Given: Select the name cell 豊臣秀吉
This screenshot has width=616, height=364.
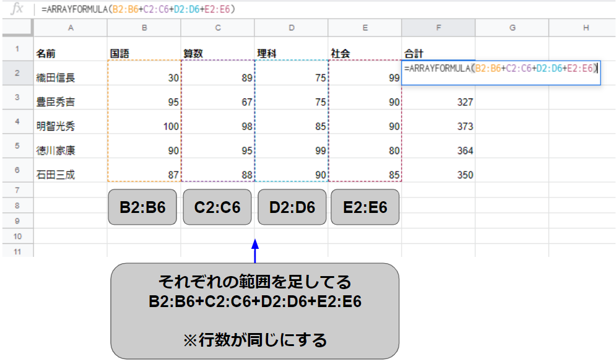Looking at the screenshot, I should click(71, 97).
